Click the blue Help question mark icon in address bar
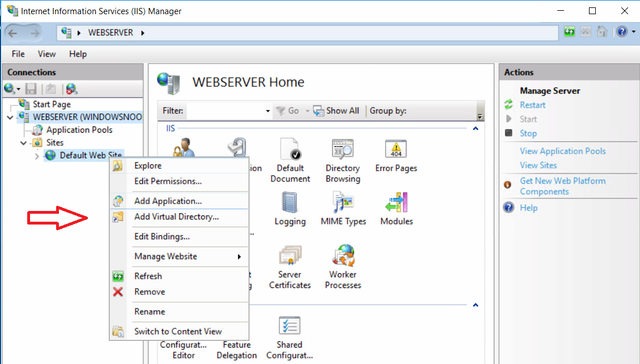640x364 pixels. tap(622, 31)
